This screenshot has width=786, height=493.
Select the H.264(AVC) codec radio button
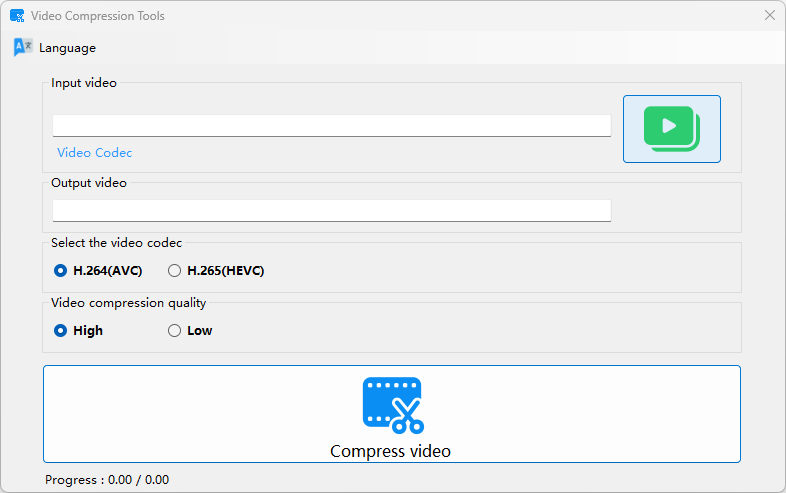click(98, 271)
